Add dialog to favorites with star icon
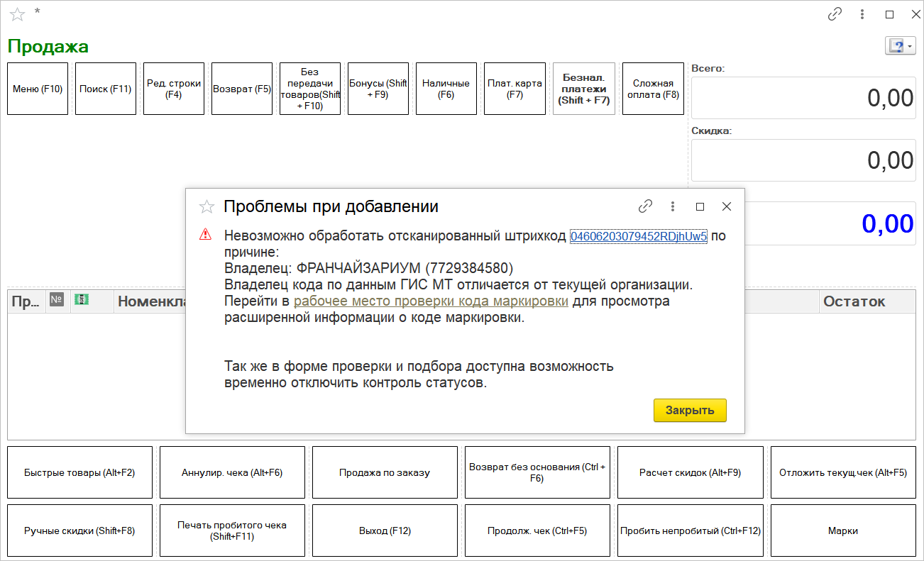Viewport: 924px width, 561px height. (x=207, y=207)
